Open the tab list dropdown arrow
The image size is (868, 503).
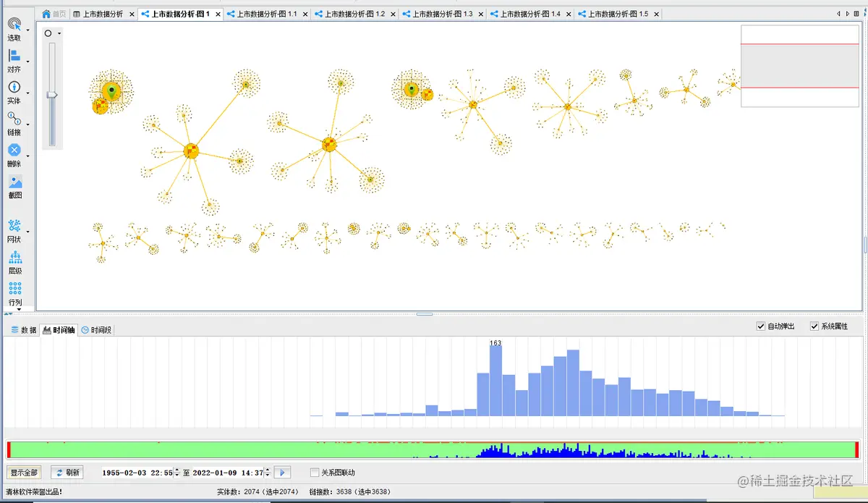855,14
